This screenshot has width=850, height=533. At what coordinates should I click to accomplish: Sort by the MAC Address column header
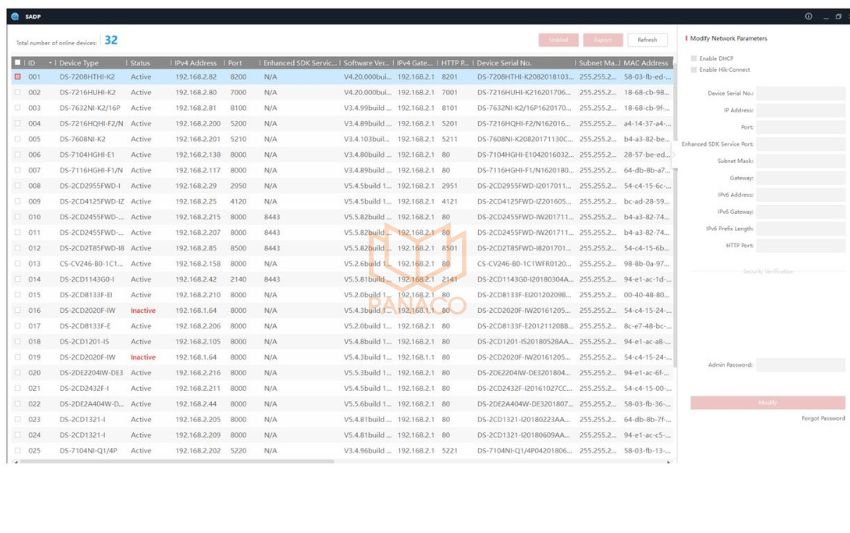point(647,63)
